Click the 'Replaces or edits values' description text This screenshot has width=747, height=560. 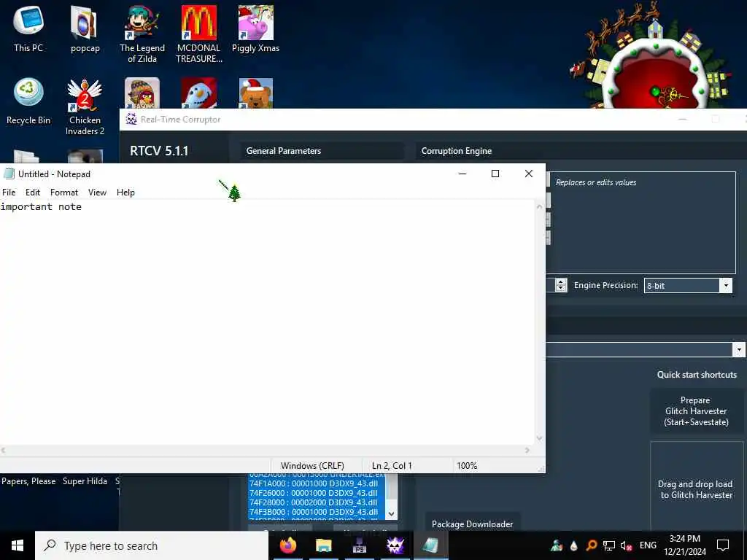click(x=596, y=182)
